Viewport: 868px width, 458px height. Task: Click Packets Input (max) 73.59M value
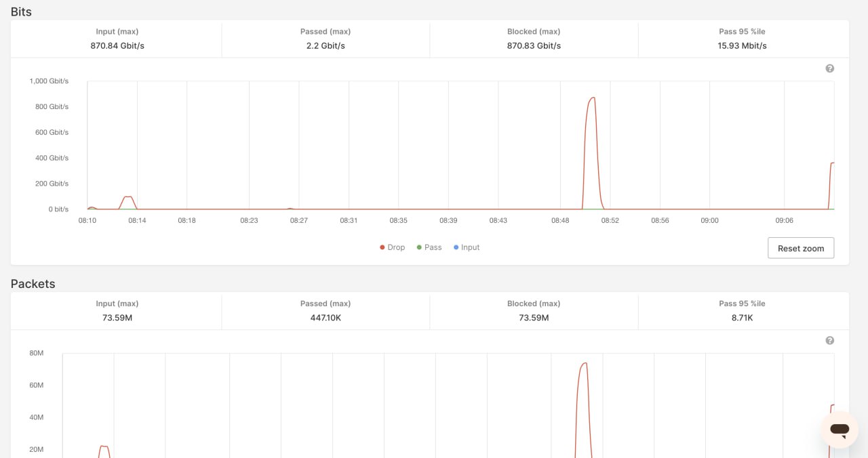pyautogui.click(x=117, y=318)
